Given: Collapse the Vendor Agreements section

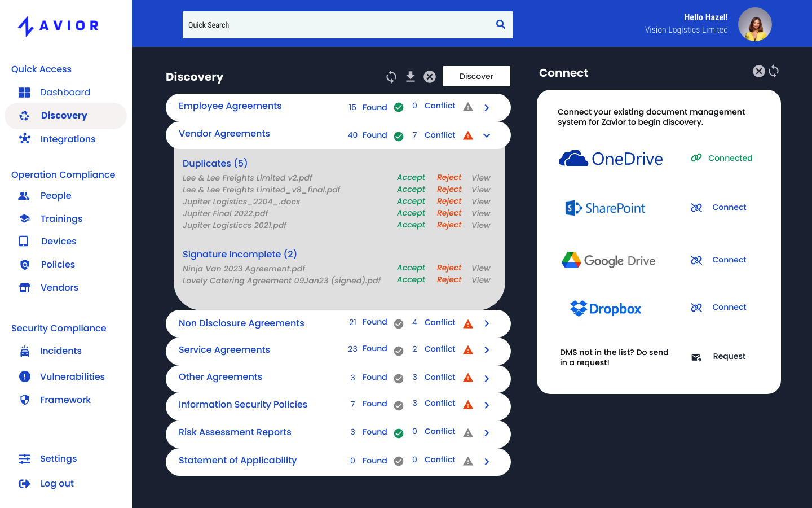Looking at the screenshot, I should (x=487, y=135).
